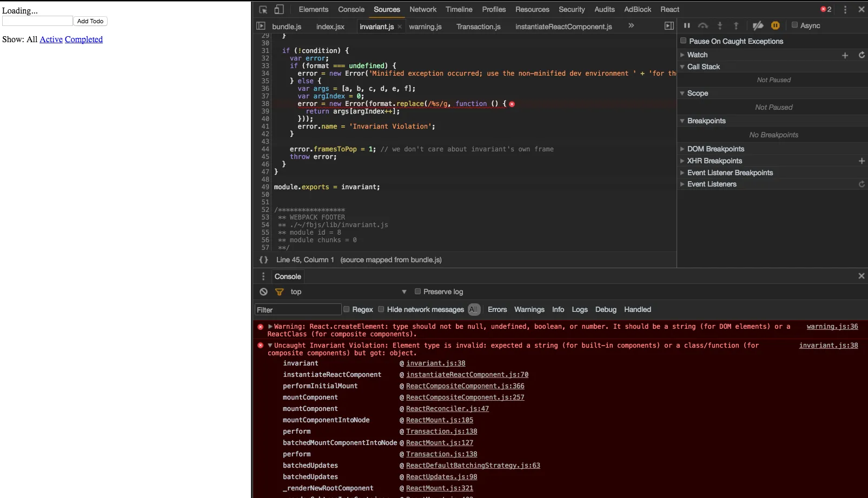Focus the console Filter input

298,310
